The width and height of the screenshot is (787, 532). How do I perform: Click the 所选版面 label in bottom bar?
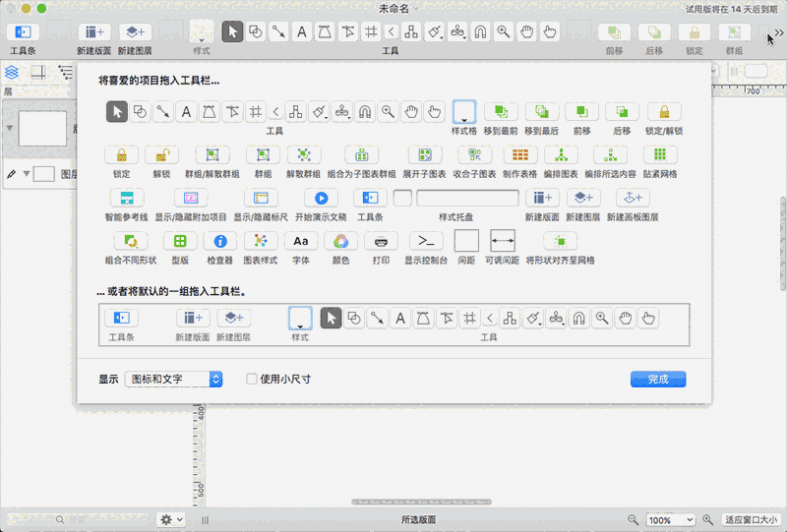tap(418, 520)
